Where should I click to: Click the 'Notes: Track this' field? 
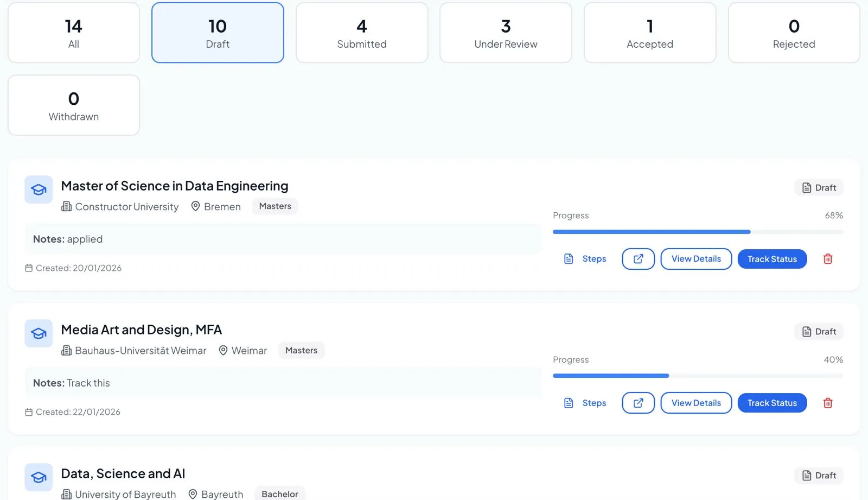point(283,383)
